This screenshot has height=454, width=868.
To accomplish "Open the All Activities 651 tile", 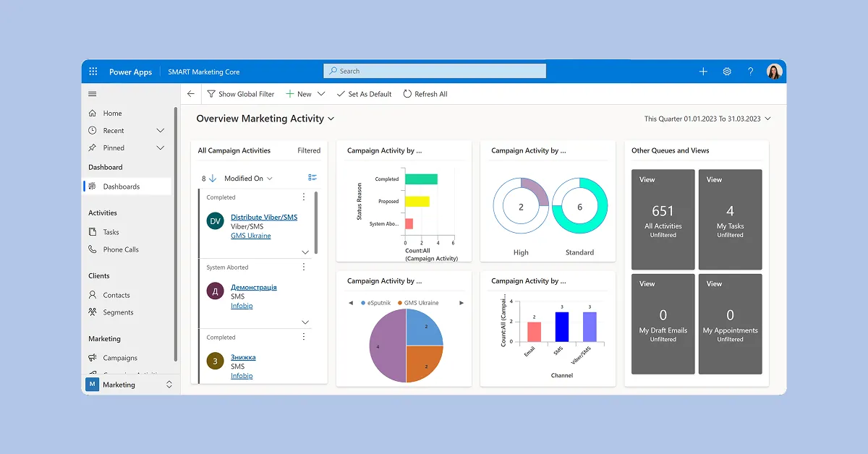I will (x=663, y=219).
